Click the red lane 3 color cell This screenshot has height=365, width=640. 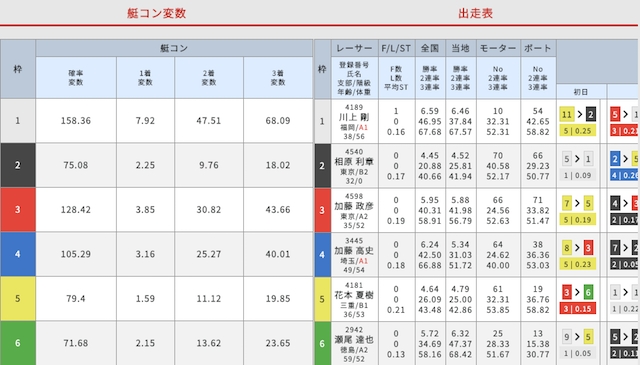(x=18, y=209)
